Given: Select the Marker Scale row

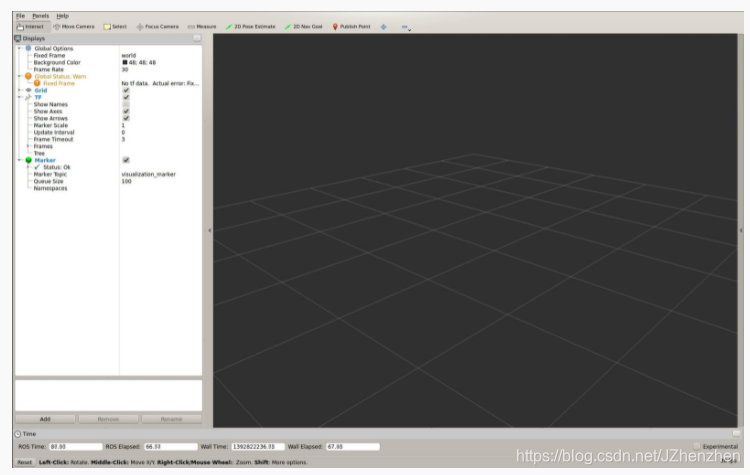Looking at the screenshot, I should click(108, 125).
